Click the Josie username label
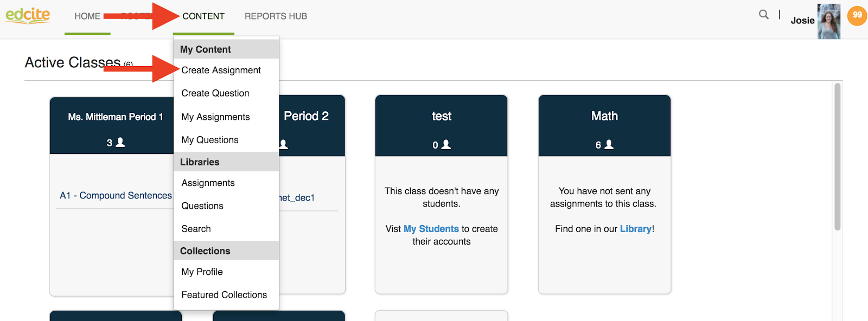Viewport: 868px width, 321px height. (802, 21)
